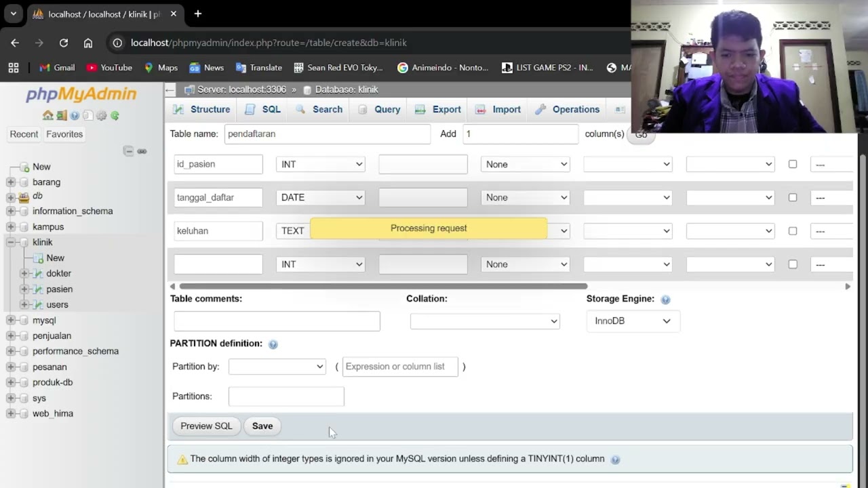868x488 pixels.
Task: Click the log out door icon
Action: [61, 115]
